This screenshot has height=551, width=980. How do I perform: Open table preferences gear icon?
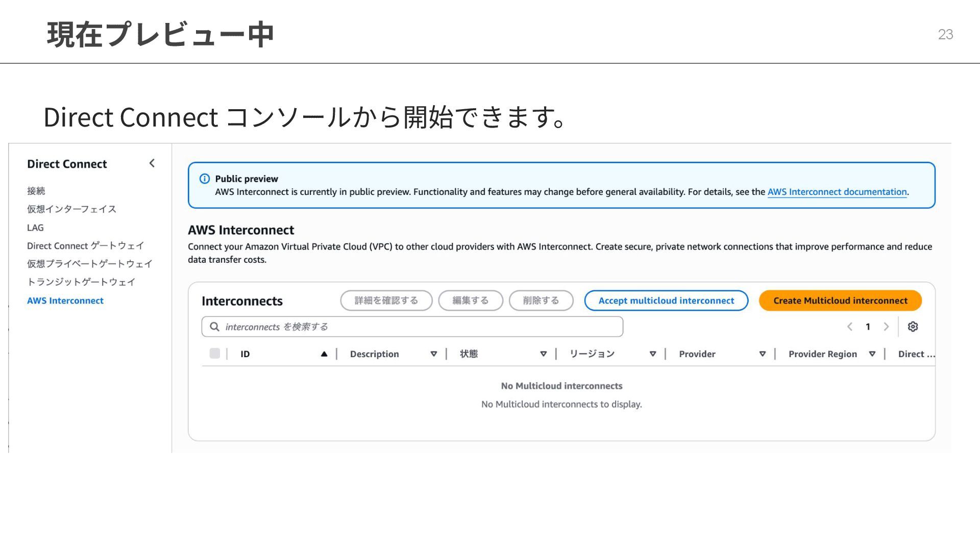(x=913, y=327)
